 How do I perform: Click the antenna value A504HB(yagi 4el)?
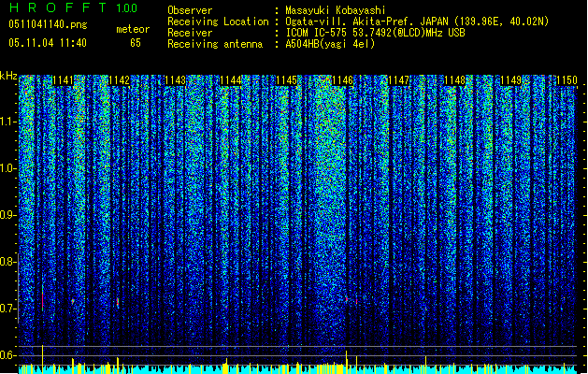[x=330, y=44]
